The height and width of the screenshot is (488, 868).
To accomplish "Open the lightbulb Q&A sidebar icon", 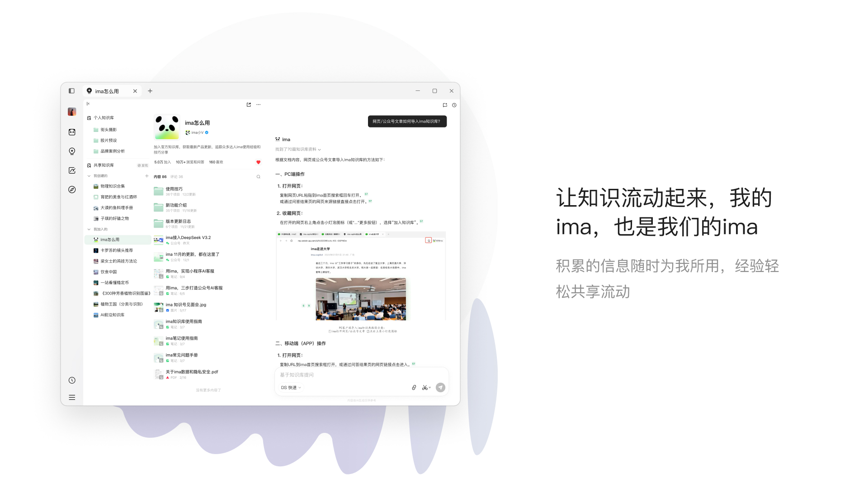I will tap(72, 151).
